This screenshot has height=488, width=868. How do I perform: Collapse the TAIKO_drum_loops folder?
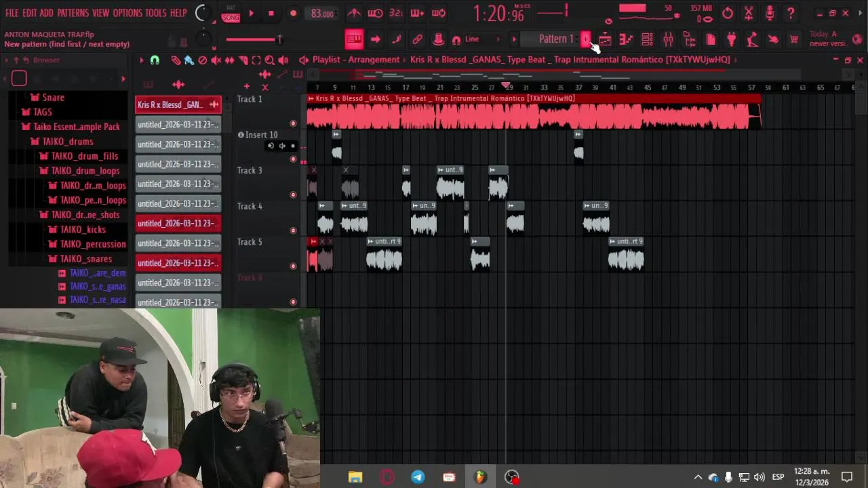point(79,171)
